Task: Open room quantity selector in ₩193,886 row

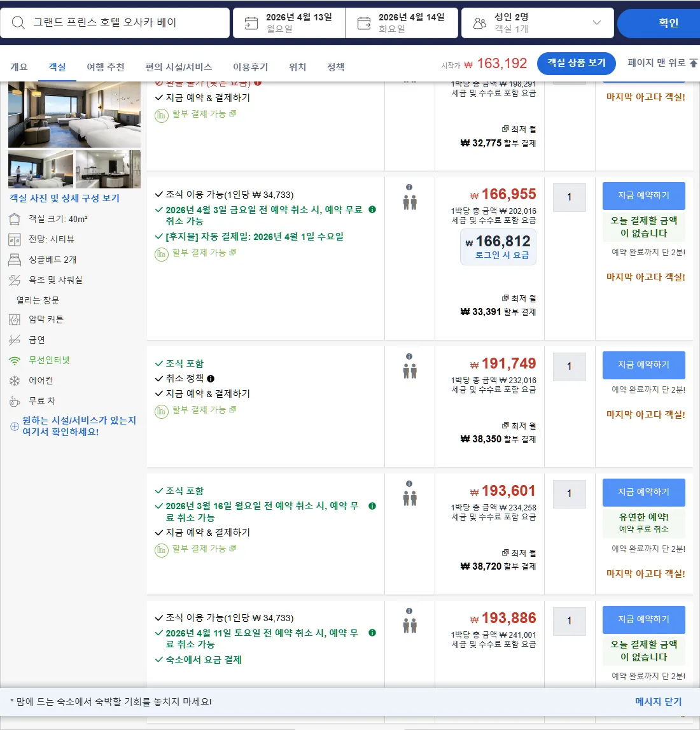Action: click(x=569, y=621)
